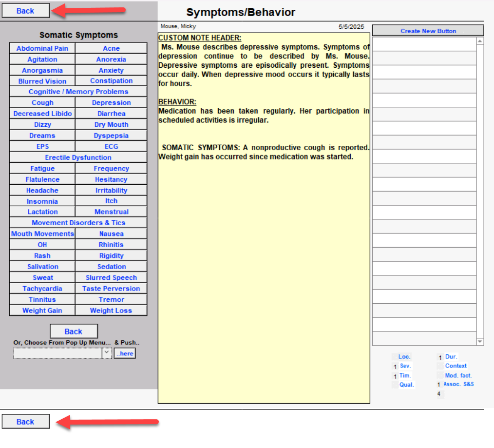This screenshot has width=494, height=448.
Task: Pick Movement Disorders & Tics
Action: [78, 223]
